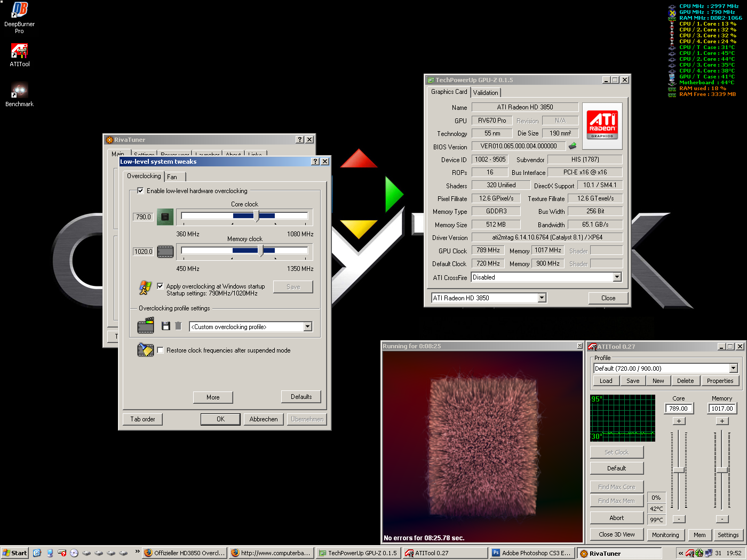Viewport: 747px width, 560px height.
Task: Click the Tab order button
Action: tap(142, 419)
